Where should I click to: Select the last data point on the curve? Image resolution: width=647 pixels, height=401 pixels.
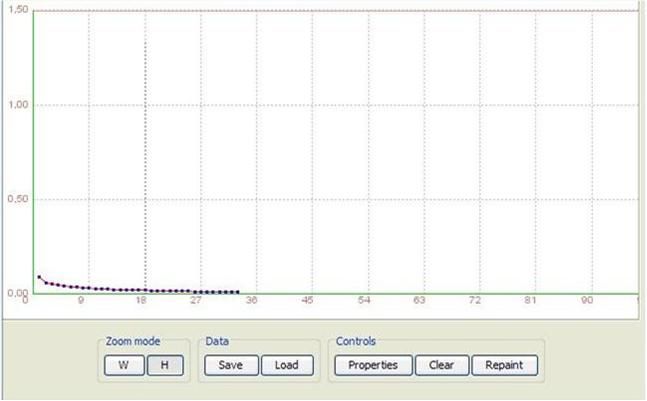pos(237,292)
